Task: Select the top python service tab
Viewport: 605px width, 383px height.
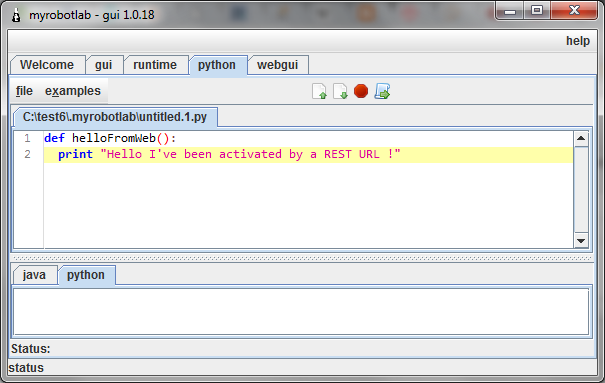Action: coord(217,65)
